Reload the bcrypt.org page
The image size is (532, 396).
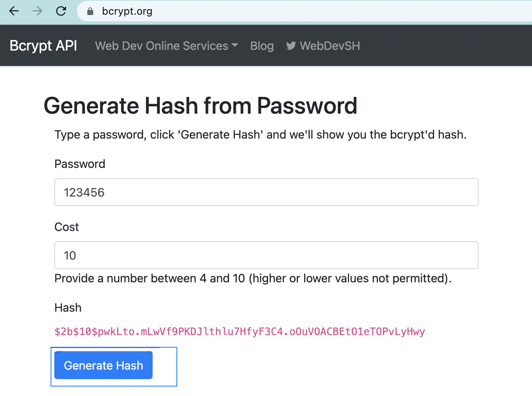pyautogui.click(x=61, y=11)
